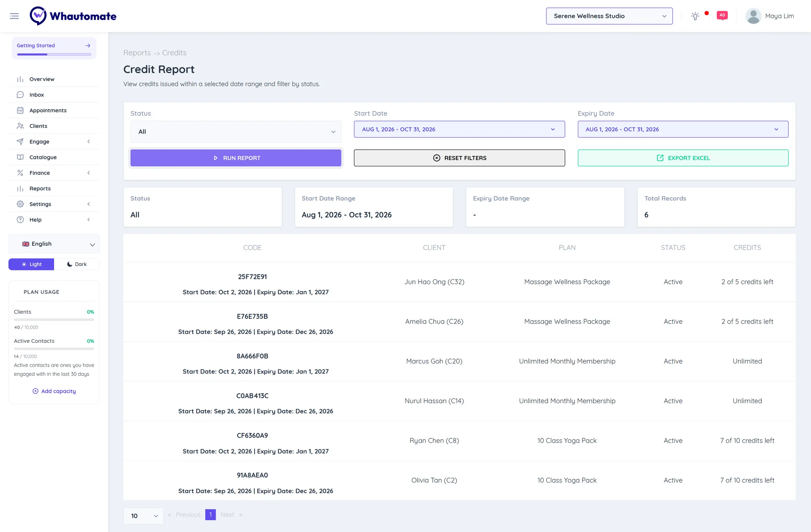The image size is (811, 532).
Task: Go to Overview in sidebar
Action: [42, 79]
